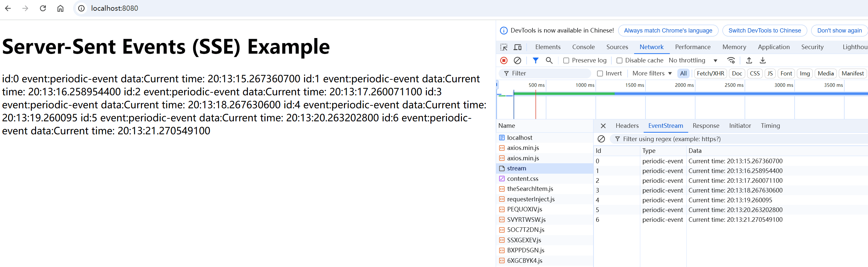Enable the Disable cache checkbox

click(619, 61)
